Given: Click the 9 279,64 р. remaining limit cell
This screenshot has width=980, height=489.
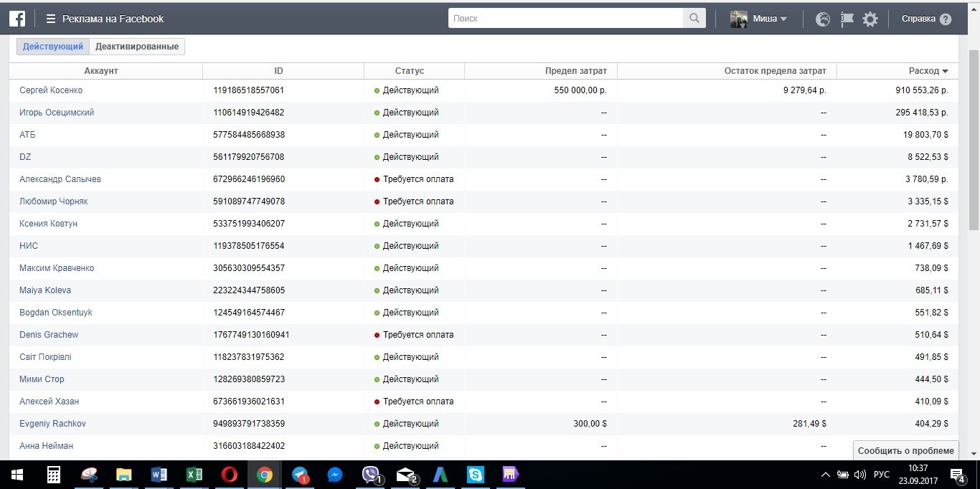Looking at the screenshot, I should 805,90.
